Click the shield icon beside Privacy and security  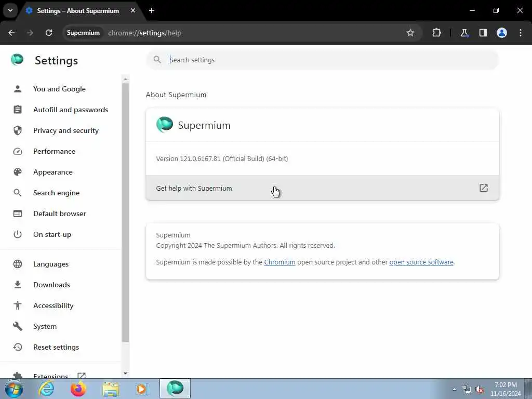[x=18, y=130]
